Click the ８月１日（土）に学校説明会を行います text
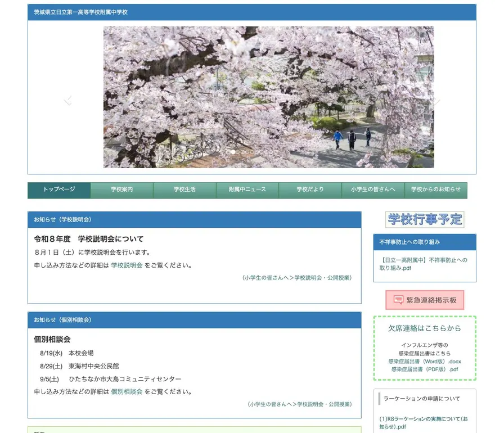The width and height of the screenshot is (504, 433). coord(93,252)
